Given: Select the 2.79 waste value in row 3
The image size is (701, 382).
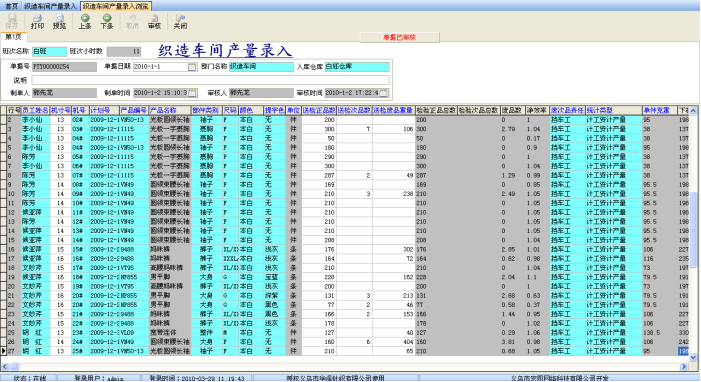Looking at the screenshot, I should (x=512, y=129).
